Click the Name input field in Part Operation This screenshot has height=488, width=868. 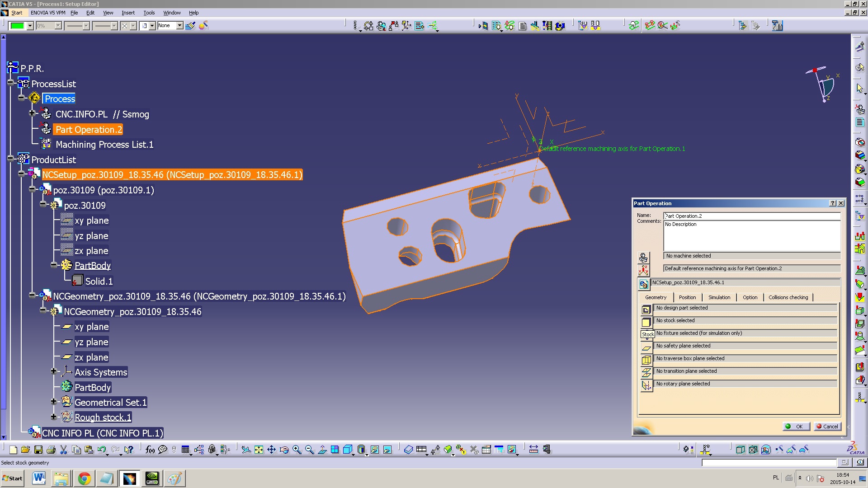751,215
